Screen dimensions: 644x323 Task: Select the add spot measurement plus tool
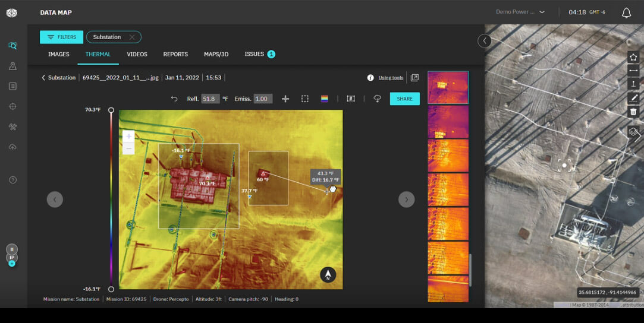(x=285, y=99)
